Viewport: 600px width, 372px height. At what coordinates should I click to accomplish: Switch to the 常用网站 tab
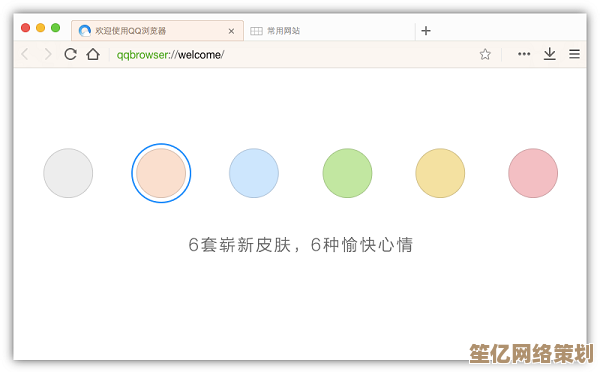point(329,31)
